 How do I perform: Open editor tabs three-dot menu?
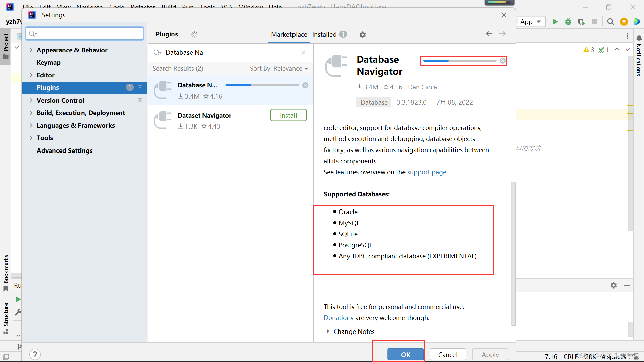coord(628,36)
